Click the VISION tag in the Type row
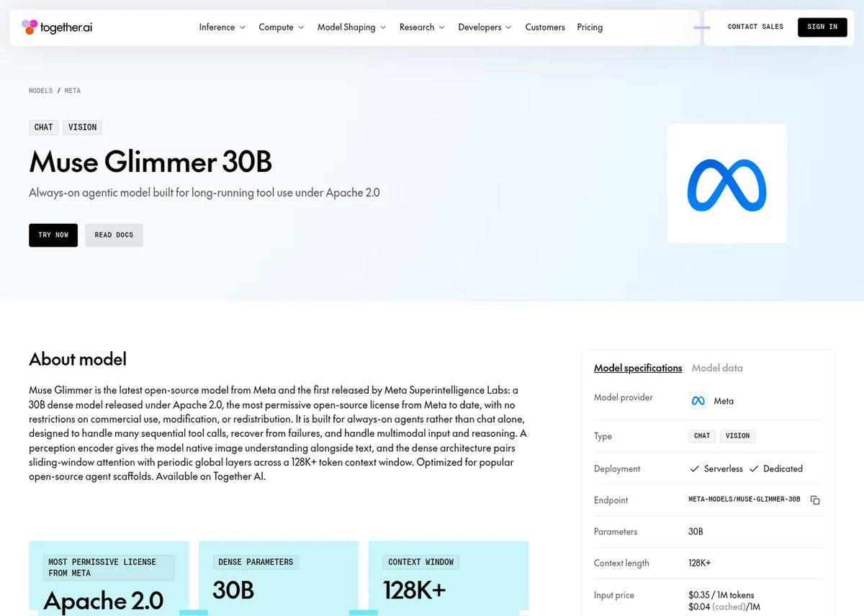The height and width of the screenshot is (616, 864). click(737, 436)
